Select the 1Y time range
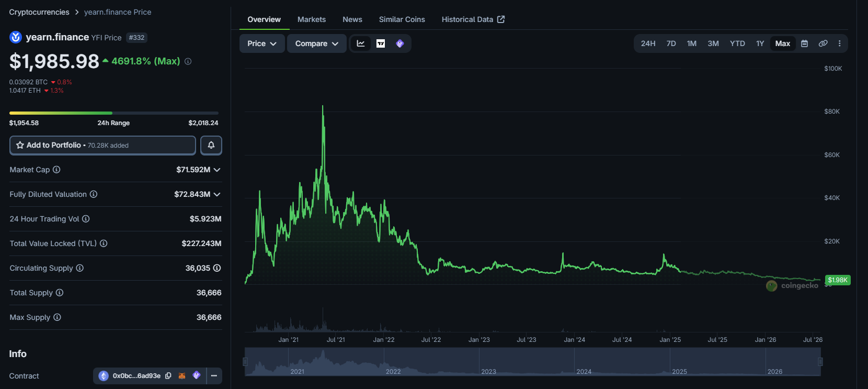The height and width of the screenshot is (389, 868). (760, 43)
